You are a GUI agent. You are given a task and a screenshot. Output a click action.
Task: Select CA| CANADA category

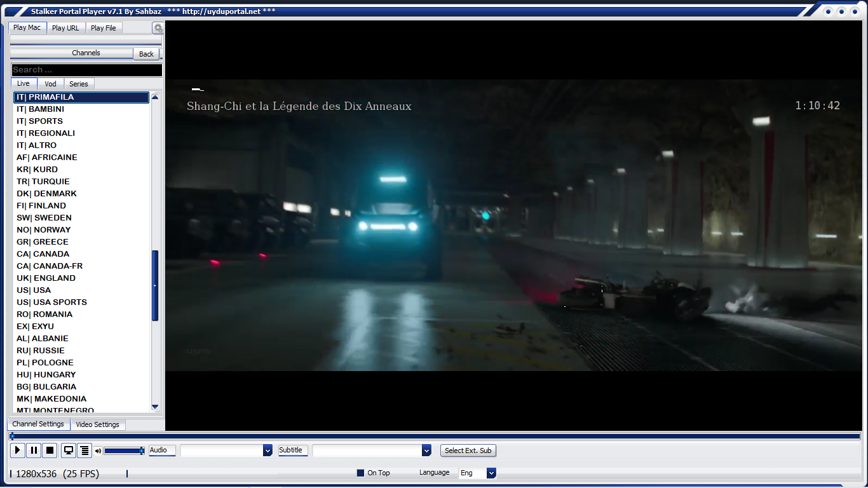81,254
